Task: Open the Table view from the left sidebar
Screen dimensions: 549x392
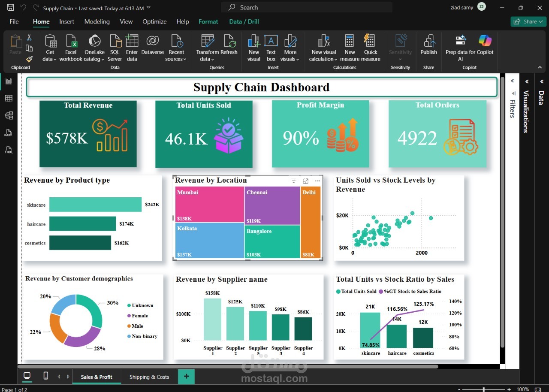Action: click(9, 98)
